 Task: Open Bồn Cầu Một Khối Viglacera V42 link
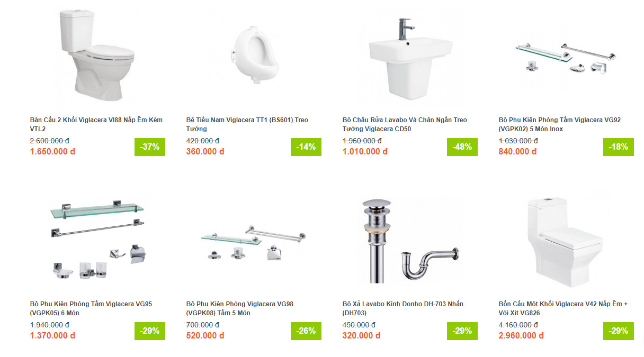(563, 308)
